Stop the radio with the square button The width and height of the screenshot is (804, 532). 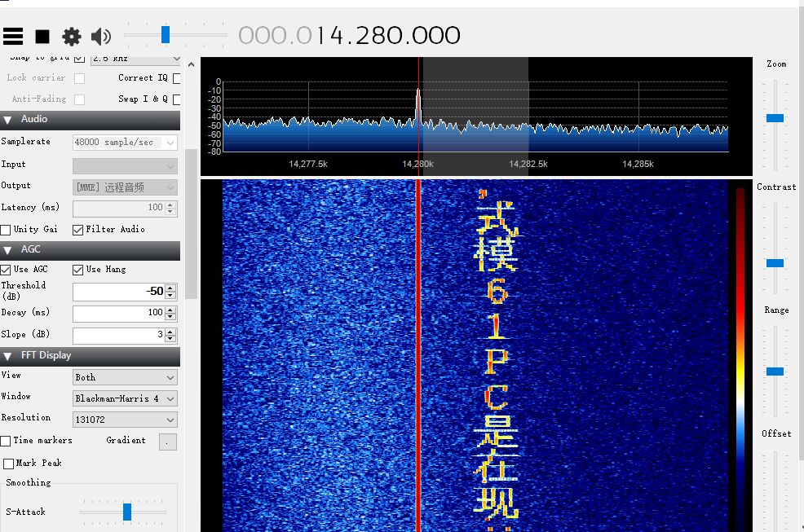point(42,37)
